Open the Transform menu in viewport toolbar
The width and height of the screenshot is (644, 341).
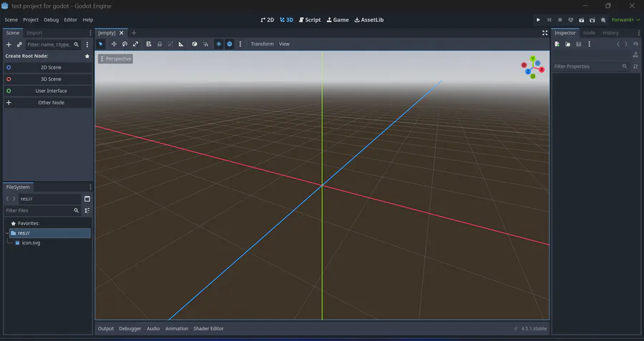(x=262, y=44)
